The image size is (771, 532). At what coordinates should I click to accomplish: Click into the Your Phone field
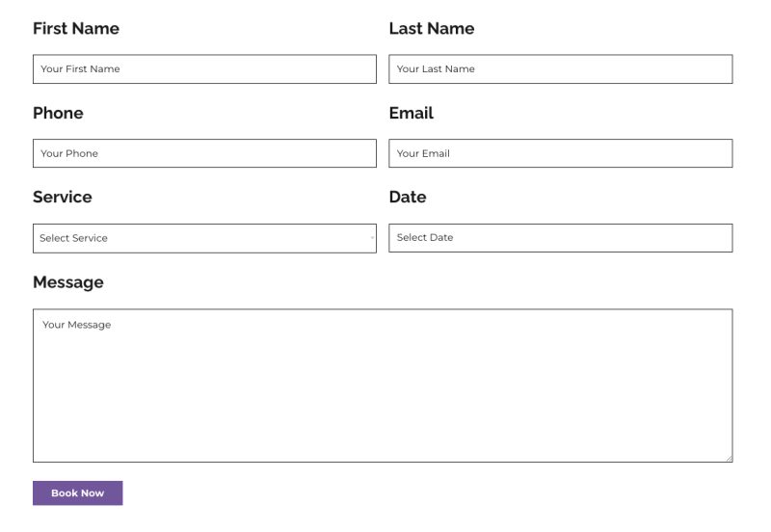pos(204,153)
